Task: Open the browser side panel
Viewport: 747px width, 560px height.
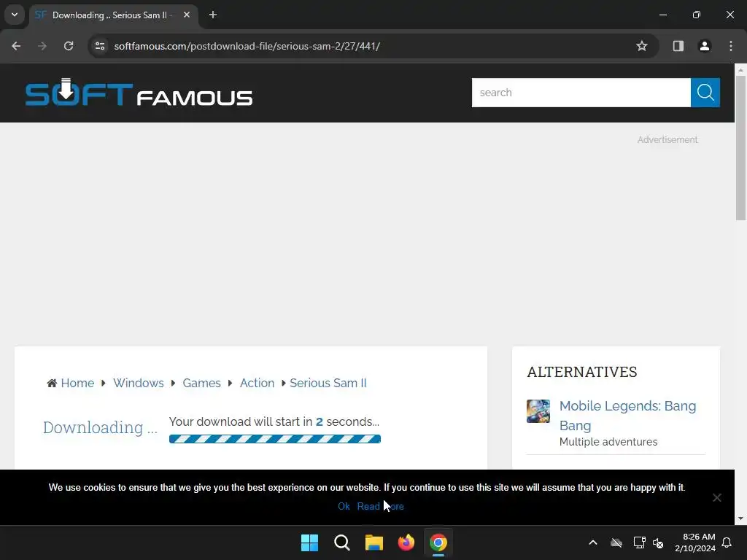Action: 678,46
